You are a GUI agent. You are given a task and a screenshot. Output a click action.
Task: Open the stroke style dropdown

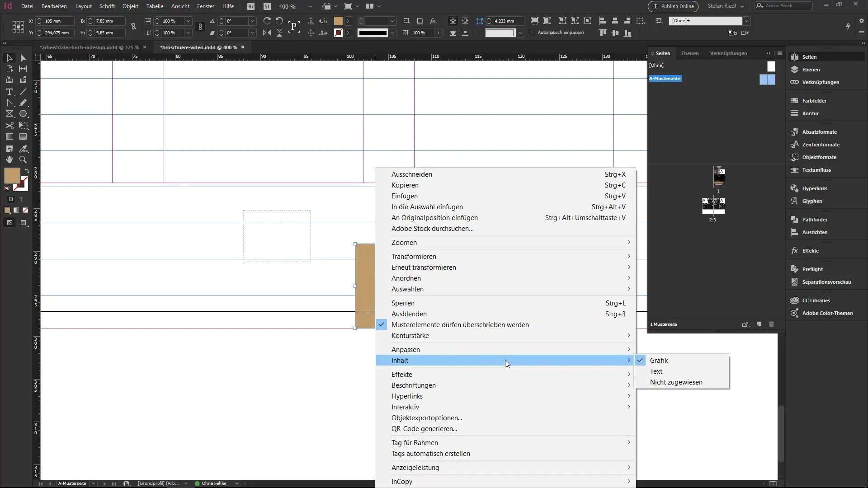(x=392, y=33)
